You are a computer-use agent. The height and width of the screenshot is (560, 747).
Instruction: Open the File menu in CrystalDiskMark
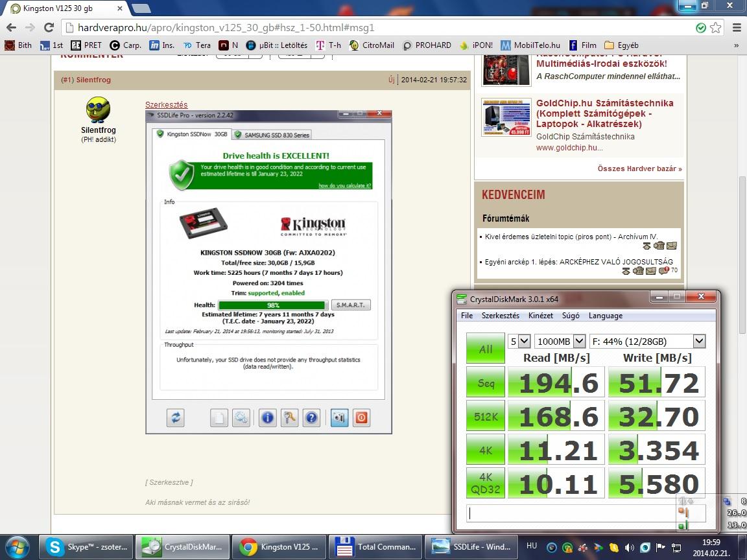coord(467,316)
